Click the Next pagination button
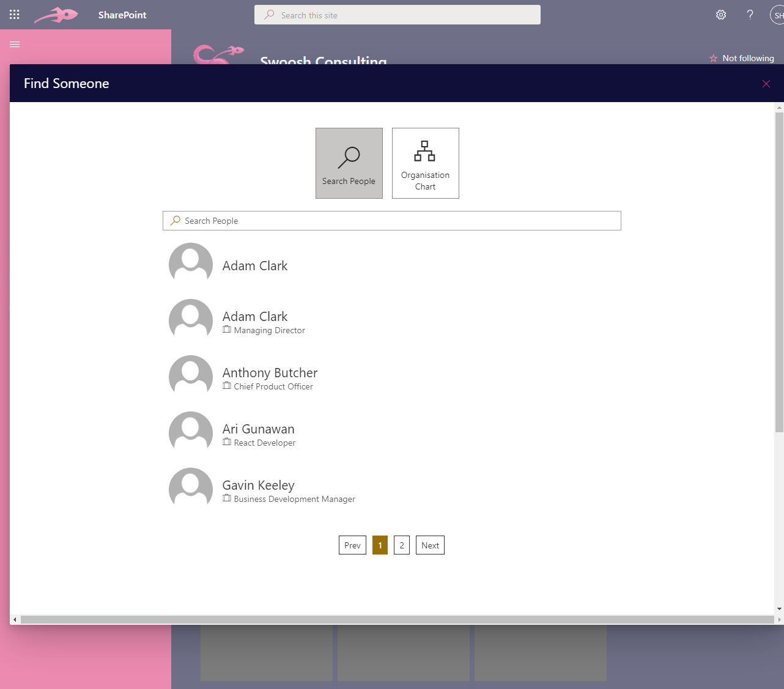The height and width of the screenshot is (689, 784). point(430,545)
